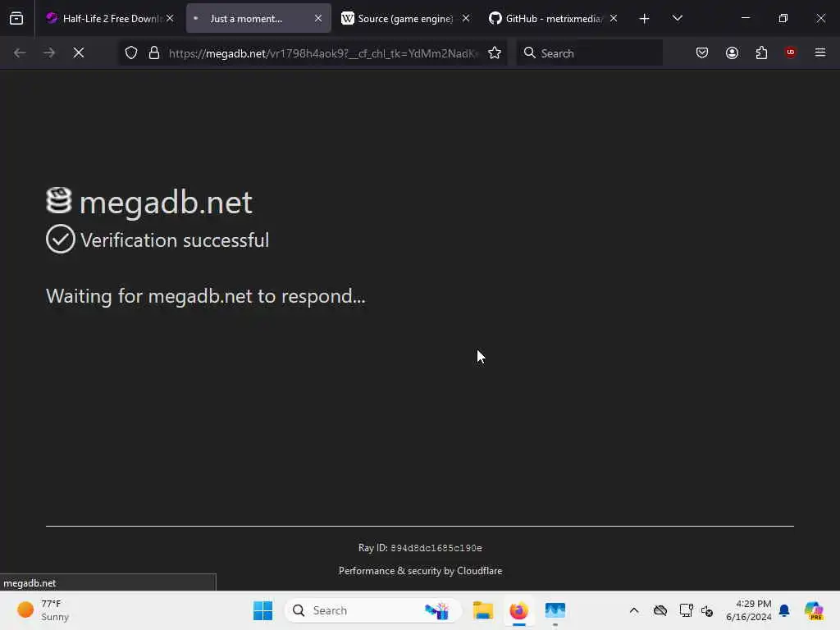Open the Copilot preview icon
The image size is (840, 630).
(814, 610)
